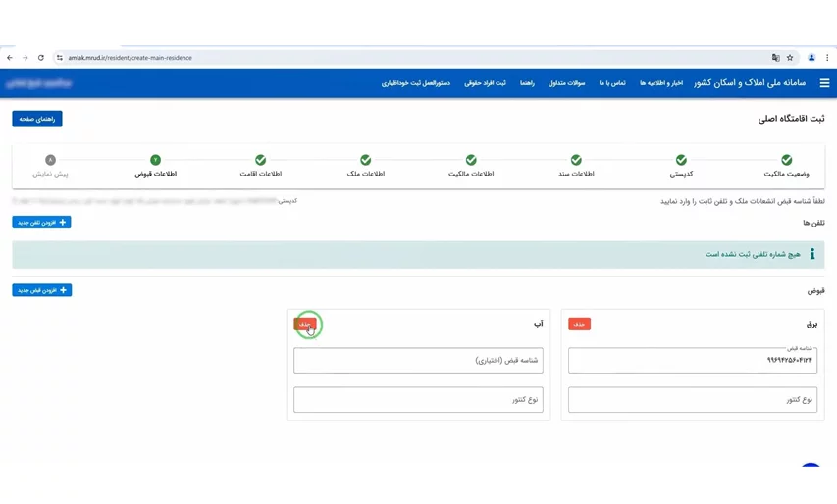Viewport: 837px width, 504px height.
Task: Click the checkmark icon above کدپستی step
Action: (x=681, y=160)
